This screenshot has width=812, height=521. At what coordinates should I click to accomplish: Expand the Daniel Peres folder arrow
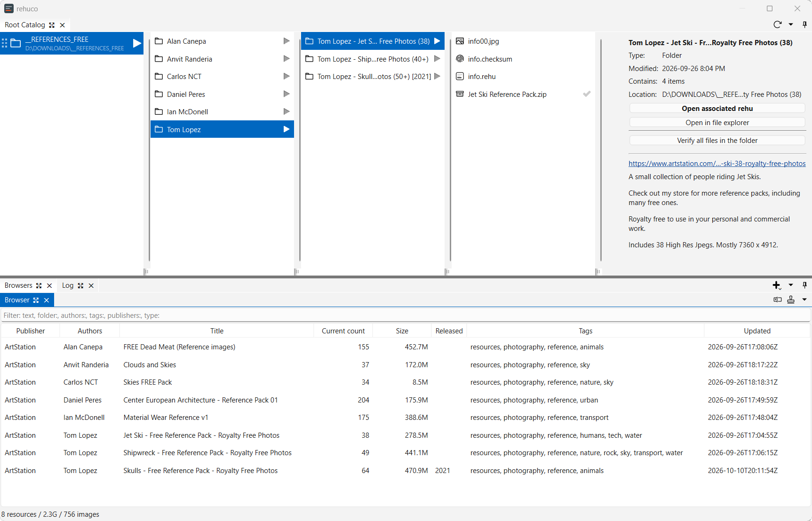[x=286, y=94]
